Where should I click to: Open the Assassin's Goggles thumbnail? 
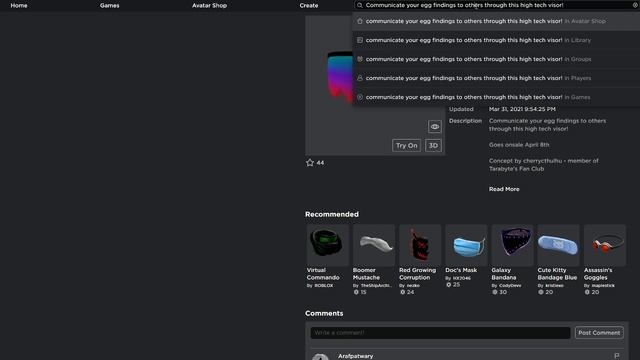604,245
